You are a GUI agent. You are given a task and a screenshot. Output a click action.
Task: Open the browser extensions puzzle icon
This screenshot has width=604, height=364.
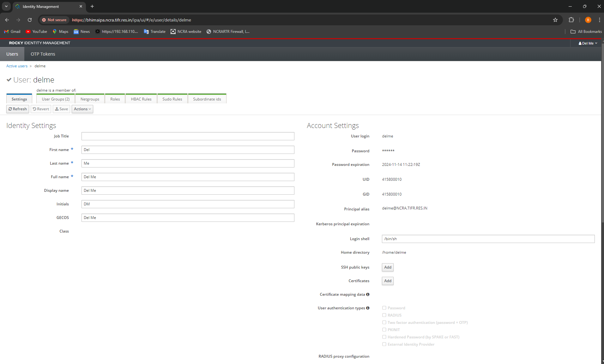tap(571, 20)
